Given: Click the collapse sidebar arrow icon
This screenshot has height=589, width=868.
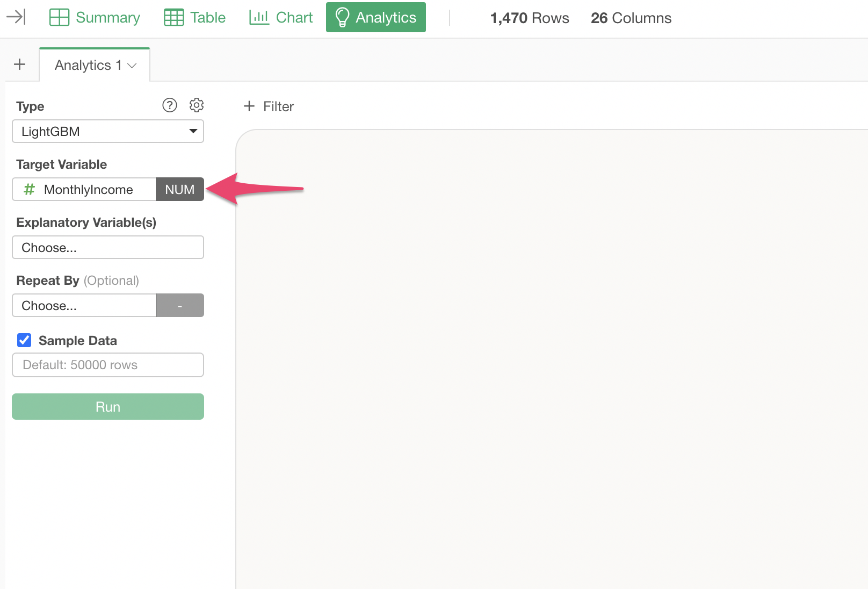Looking at the screenshot, I should pos(16,17).
